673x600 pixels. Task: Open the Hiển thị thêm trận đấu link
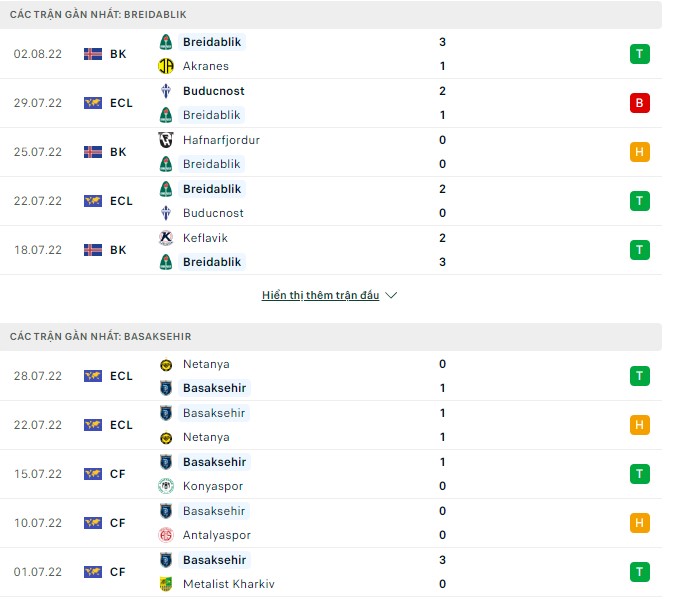click(320, 296)
